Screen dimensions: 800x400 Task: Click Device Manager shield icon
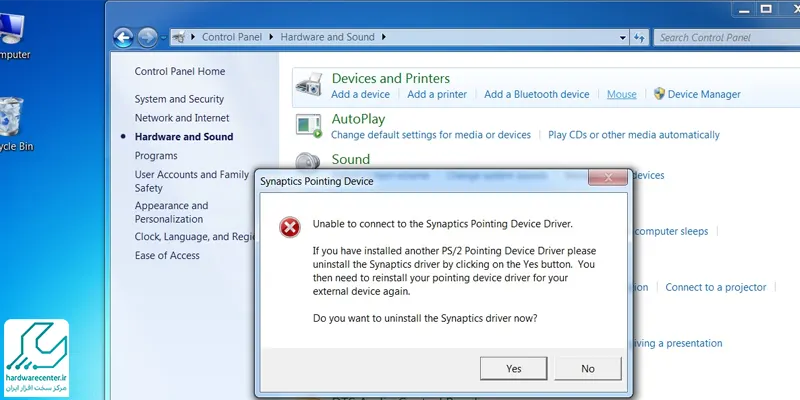click(659, 93)
